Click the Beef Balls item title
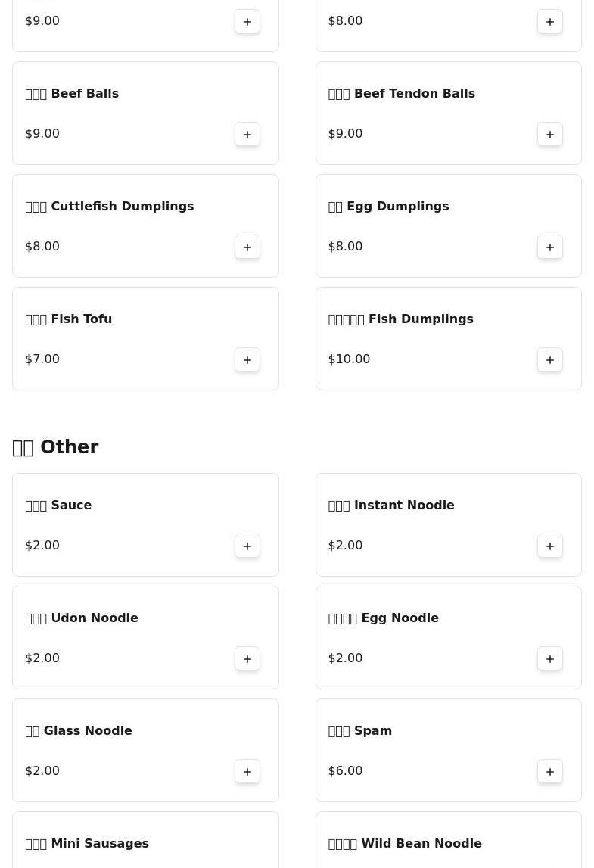594x868 pixels. tap(72, 94)
